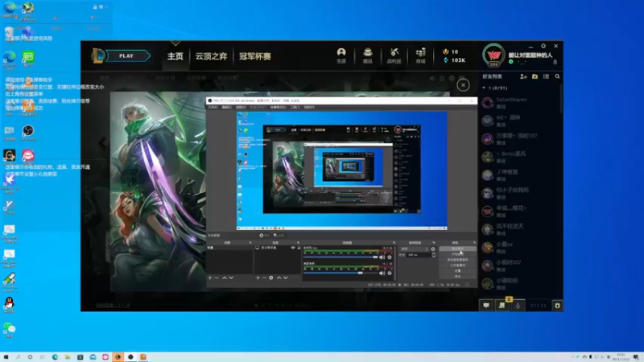Open the WeChat desktop icon
This screenshot has height=362, width=644.
coord(9,330)
